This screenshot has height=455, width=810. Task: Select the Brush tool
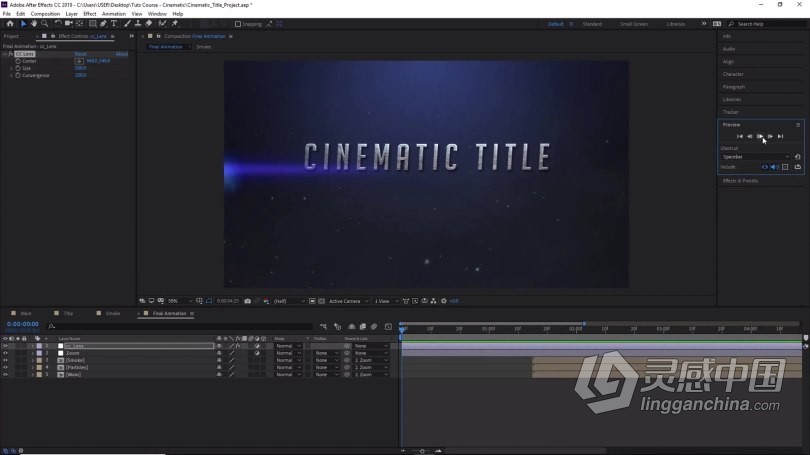click(x=127, y=24)
